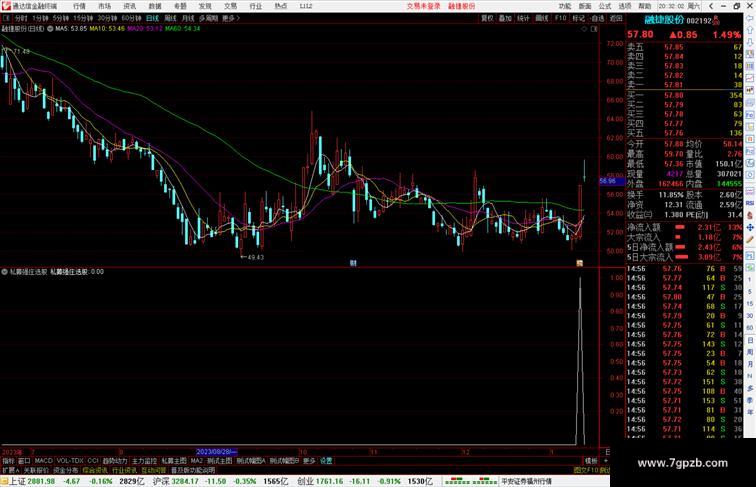Expand 更多 periods dropdown
Image resolution: width=756 pixels, height=487 pixels.
tap(230, 18)
